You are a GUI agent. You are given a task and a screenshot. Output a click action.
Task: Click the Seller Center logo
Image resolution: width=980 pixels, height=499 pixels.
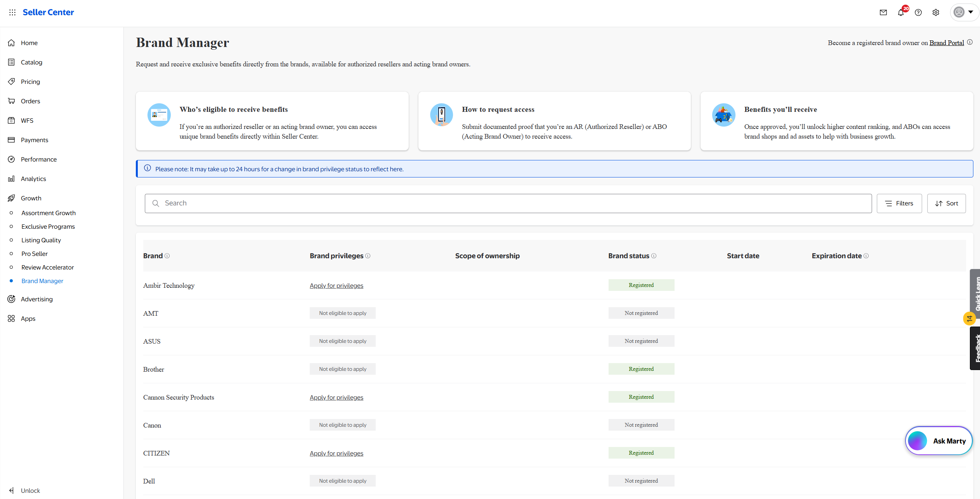[48, 12]
